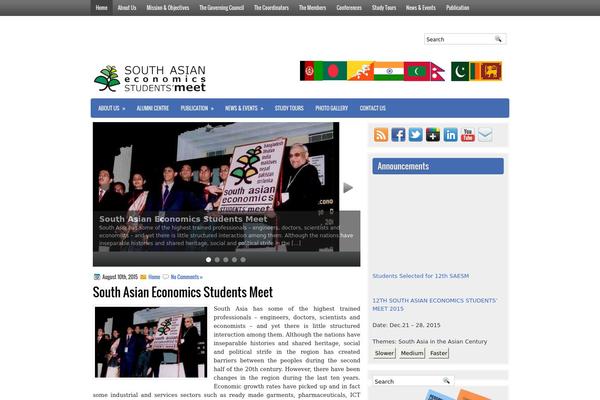Open Conferences in top bar
Viewport: 600px width, 400px height.
click(349, 8)
